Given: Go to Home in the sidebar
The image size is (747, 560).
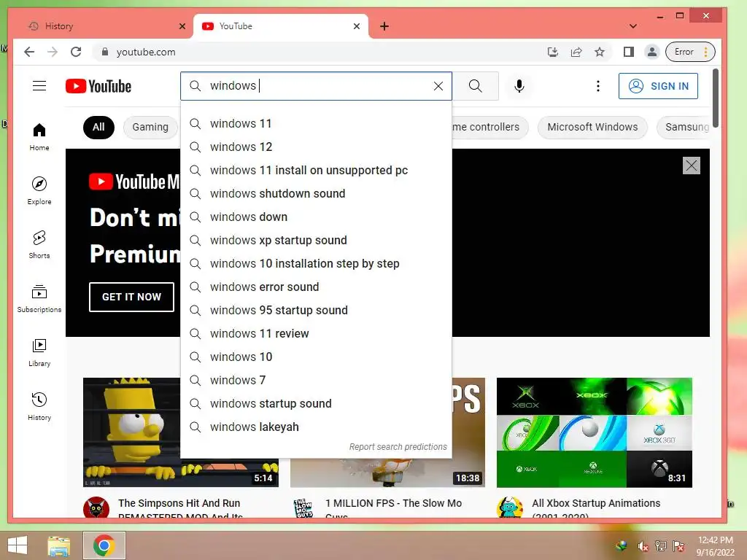Looking at the screenshot, I should pos(39,137).
